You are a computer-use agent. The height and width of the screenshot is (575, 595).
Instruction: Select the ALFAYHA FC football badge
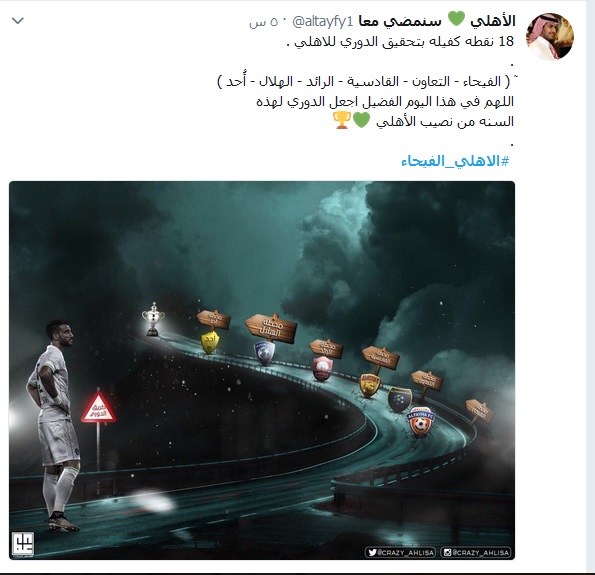[420, 421]
